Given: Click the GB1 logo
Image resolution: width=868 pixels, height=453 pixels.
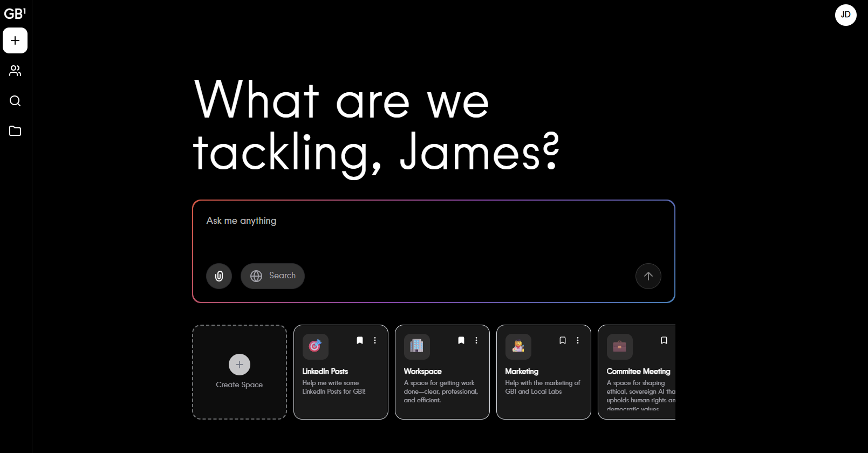Looking at the screenshot, I should tap(15, 13).
